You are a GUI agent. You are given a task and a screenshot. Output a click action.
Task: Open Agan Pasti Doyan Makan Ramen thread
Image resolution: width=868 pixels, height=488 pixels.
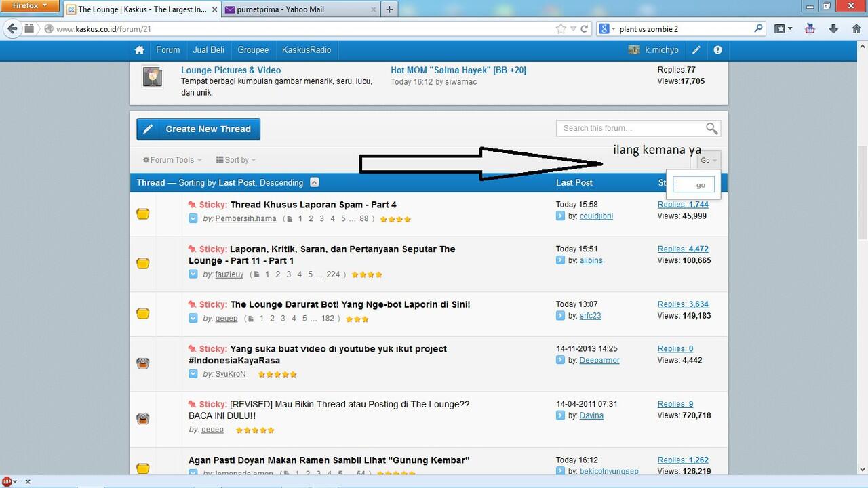329,460
